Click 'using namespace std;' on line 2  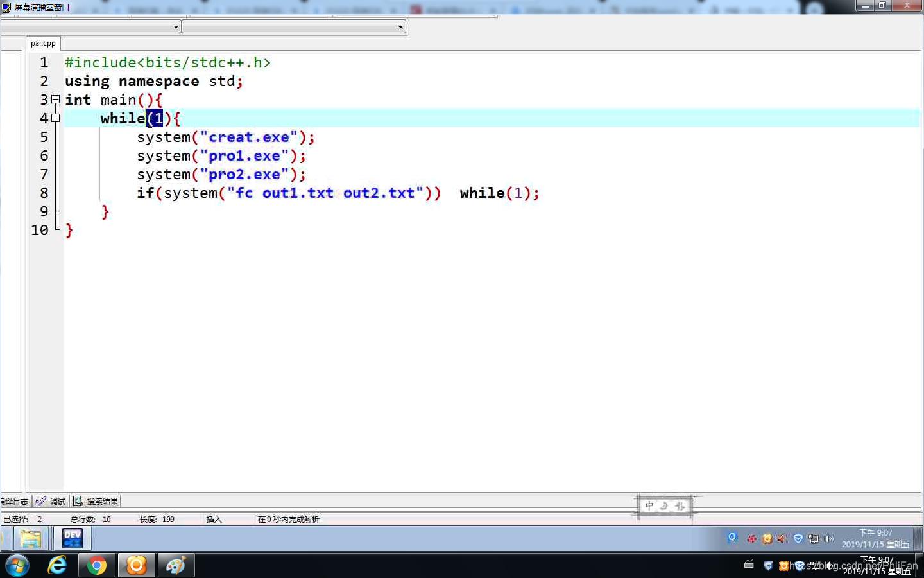pos(154,81)
